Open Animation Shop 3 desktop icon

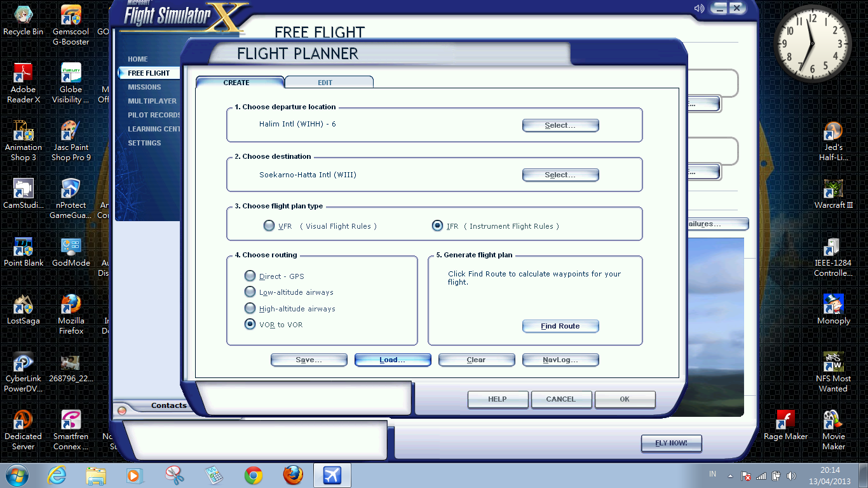[24, 141]
